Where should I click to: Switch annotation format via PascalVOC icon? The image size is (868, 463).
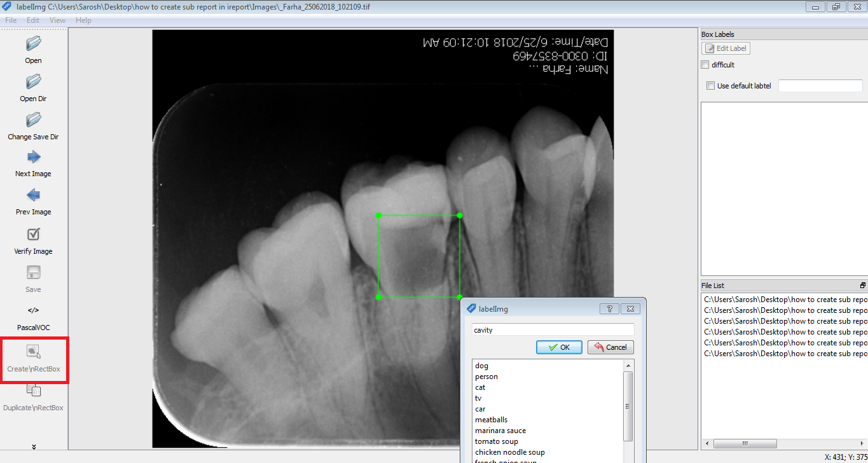pos(32,315)
